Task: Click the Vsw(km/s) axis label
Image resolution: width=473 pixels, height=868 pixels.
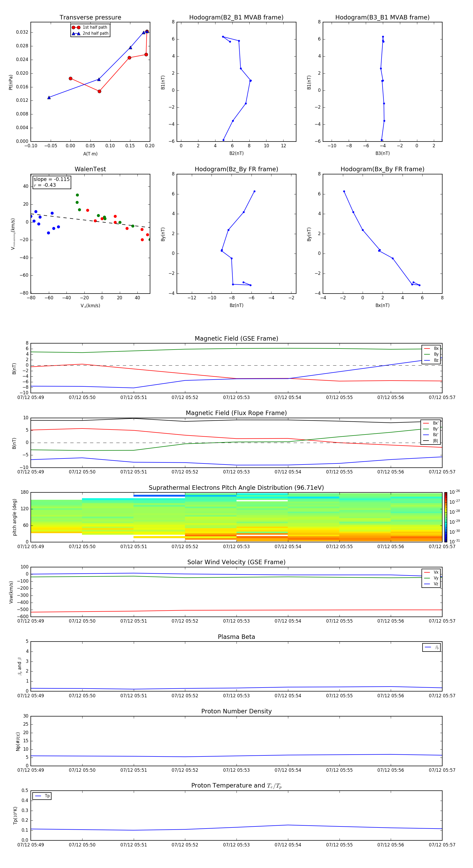Action: click(x=11, y=592)
